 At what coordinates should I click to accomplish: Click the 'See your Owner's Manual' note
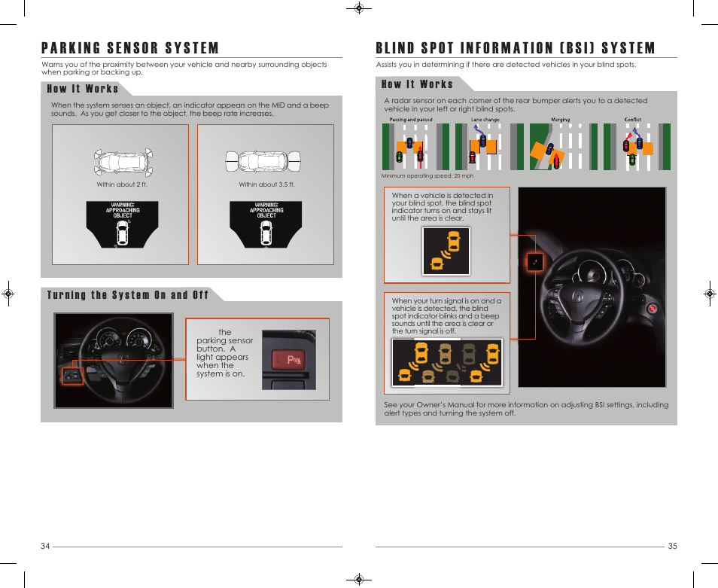(x=526, y=409)
